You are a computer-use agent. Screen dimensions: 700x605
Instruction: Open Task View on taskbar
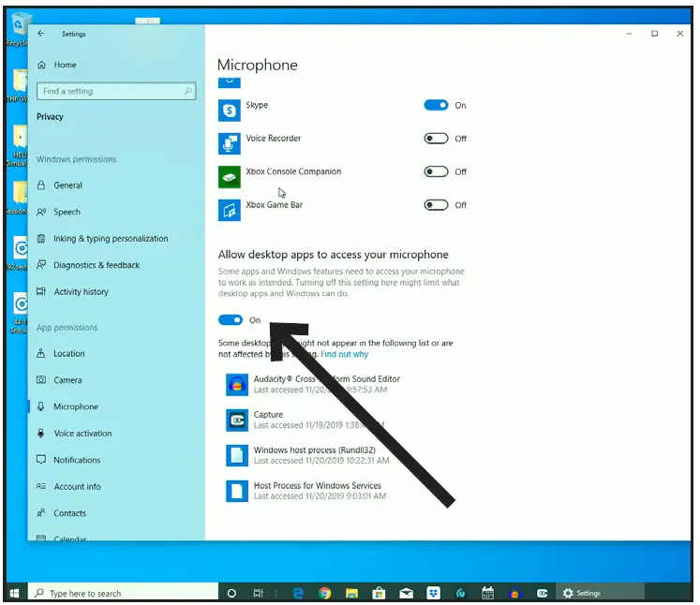pyautogui.click(x=258, y=593)
